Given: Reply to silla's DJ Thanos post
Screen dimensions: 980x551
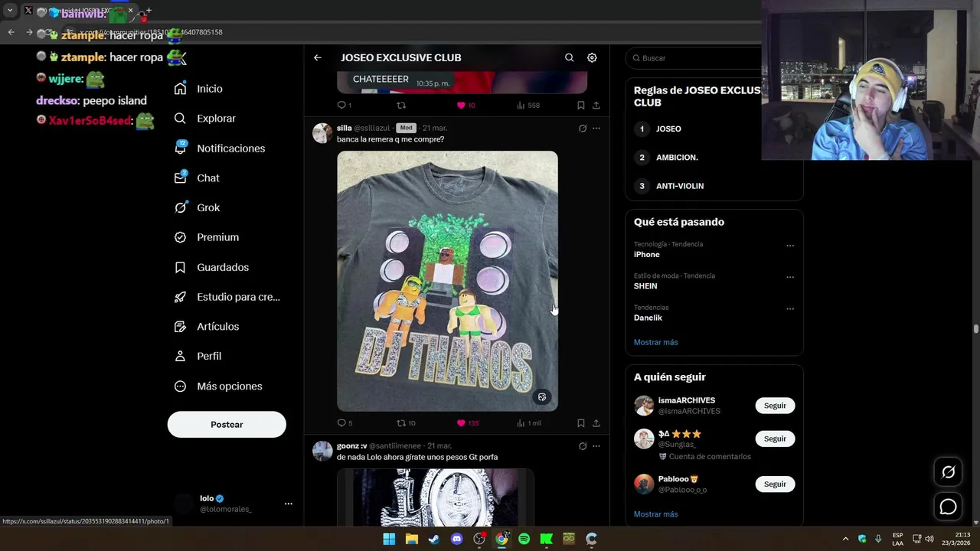Looking at the screenshot, I should [x=345, y=423].
